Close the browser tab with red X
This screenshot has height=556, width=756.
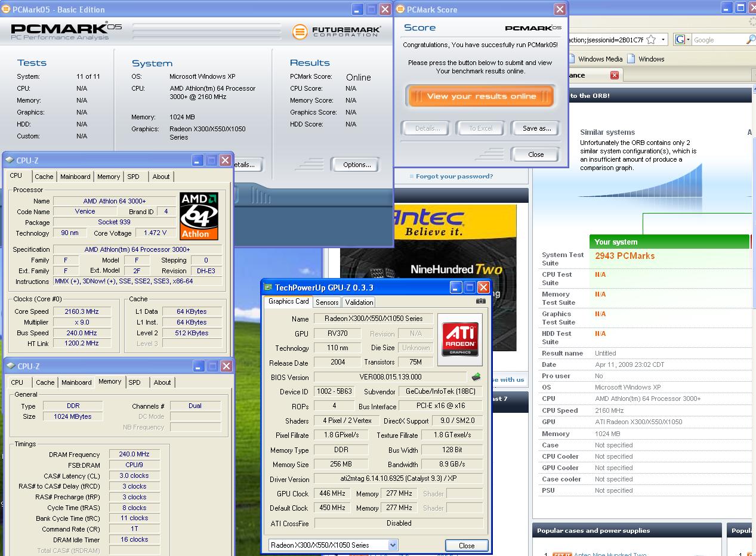click(x=614, y=75)
